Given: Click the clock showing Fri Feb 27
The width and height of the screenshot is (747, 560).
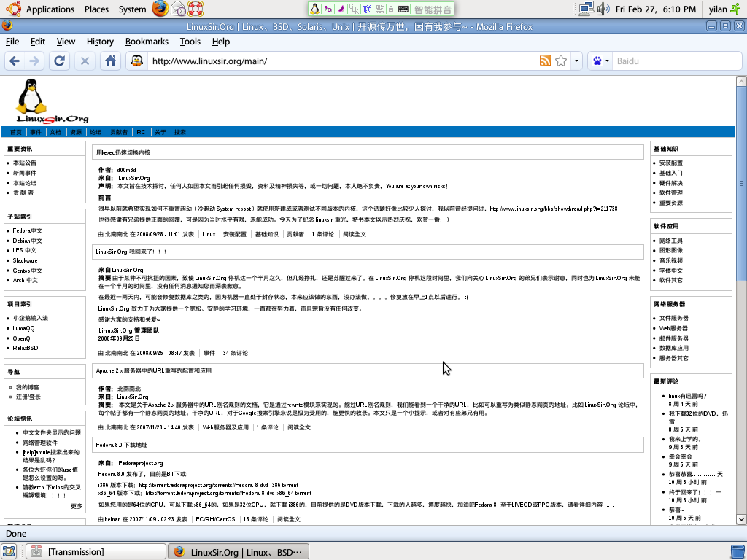Looking at the screenshot, I should 656,9.
